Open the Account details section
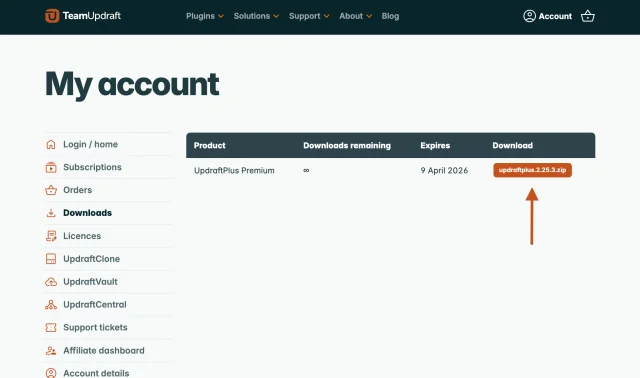Image resolution: width=640 pixels, height=378 pixels. click(96, 373)
